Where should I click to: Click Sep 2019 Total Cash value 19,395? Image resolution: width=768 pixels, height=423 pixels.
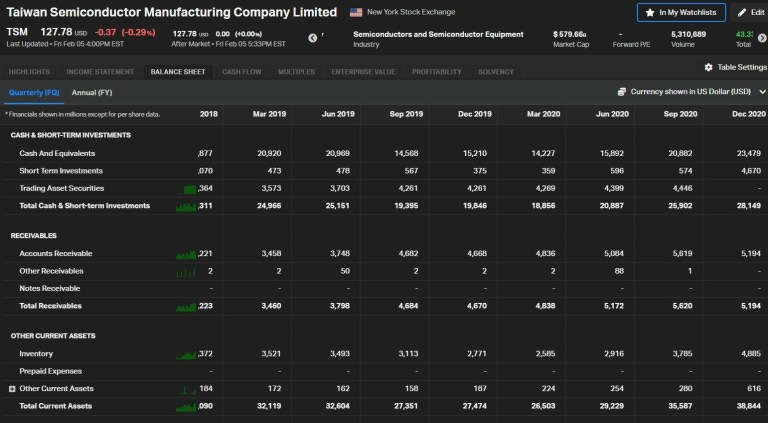tap(406, 206)
